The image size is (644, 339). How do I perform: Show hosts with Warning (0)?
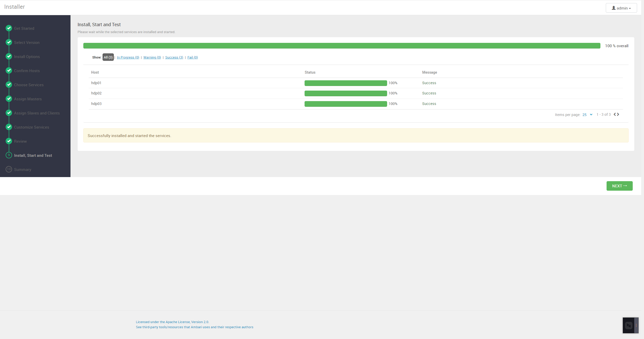(x=152, y=57)
